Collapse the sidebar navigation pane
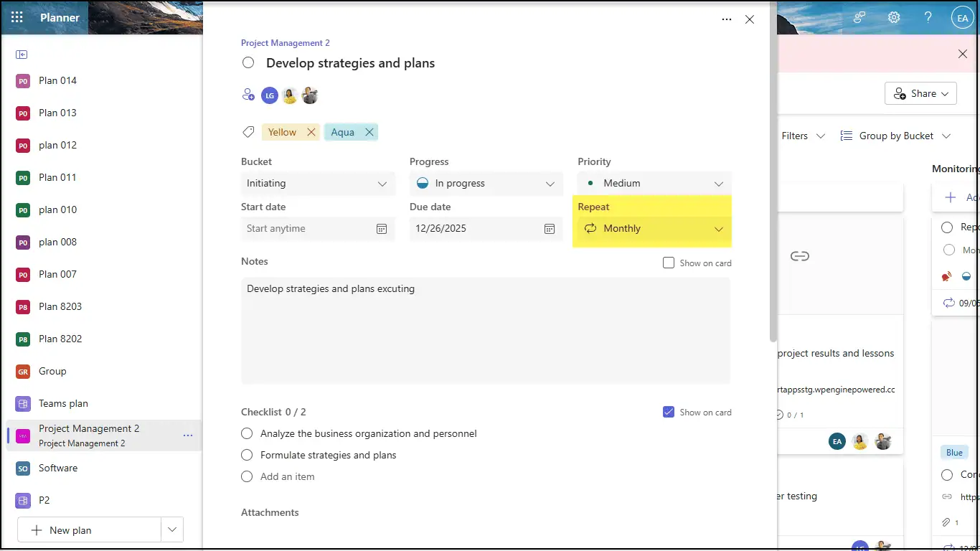The image size is (980, 551). point(22,55)
